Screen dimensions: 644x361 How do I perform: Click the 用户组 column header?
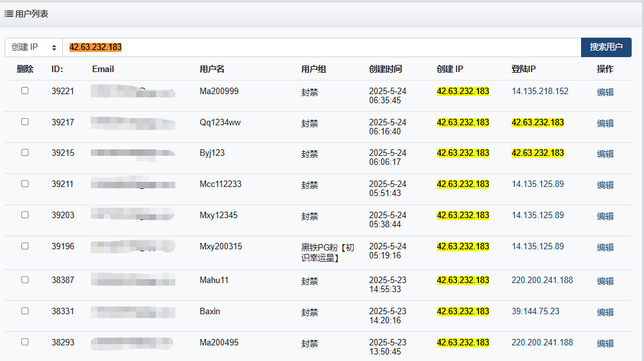pyautogui.click(x=314, y=69)
